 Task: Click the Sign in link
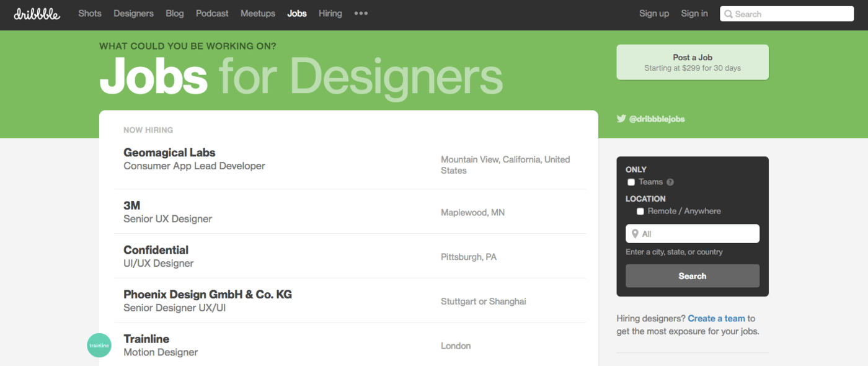694,13
